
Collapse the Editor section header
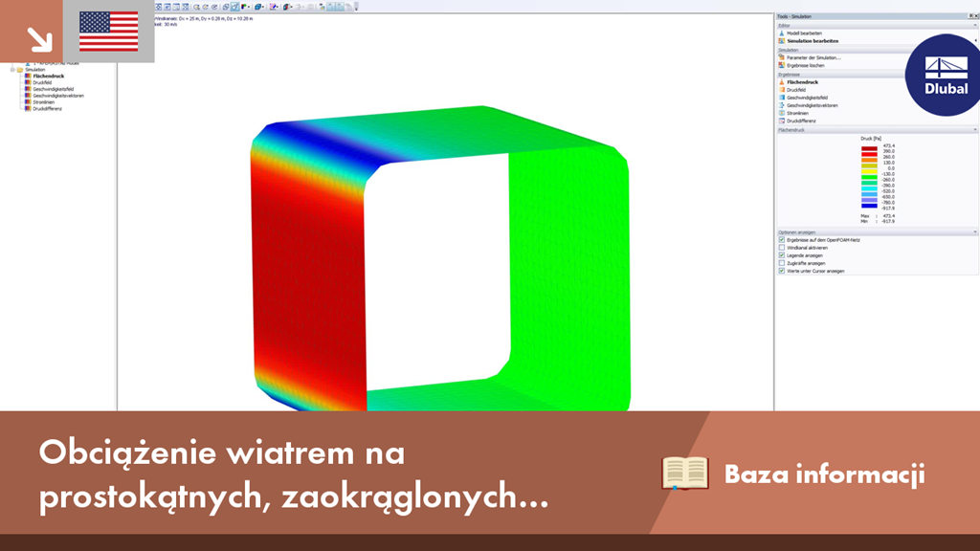pos(973,25)
